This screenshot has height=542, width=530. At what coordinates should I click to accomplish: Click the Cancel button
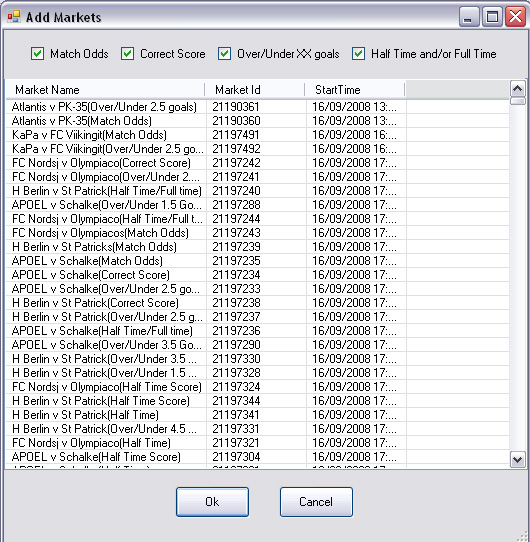click(x=316, y=502)
